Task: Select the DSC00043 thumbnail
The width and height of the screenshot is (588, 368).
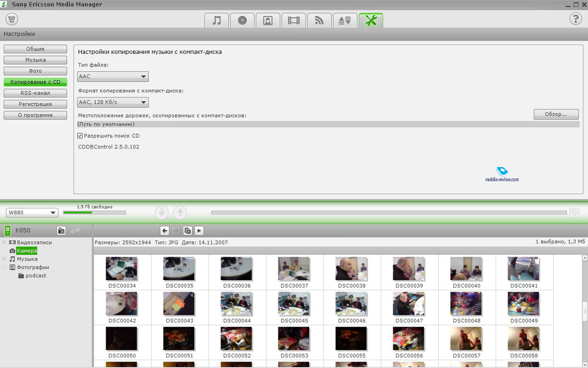Action: click(179, 304)
